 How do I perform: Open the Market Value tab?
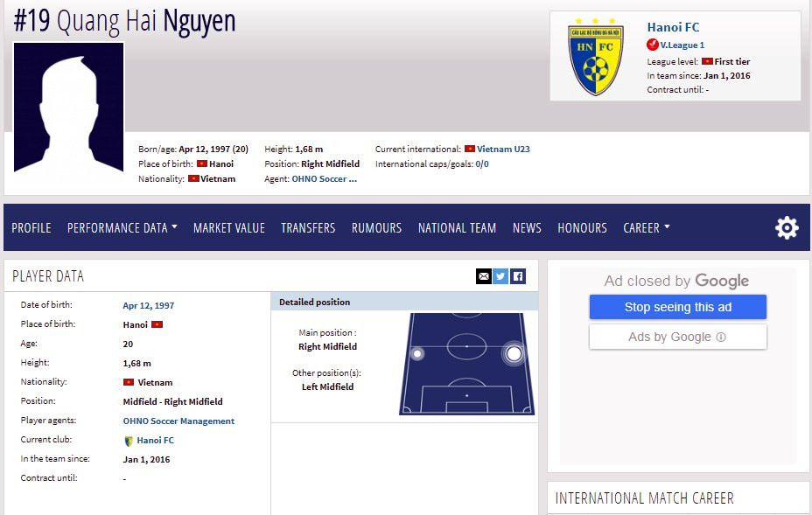228,228
